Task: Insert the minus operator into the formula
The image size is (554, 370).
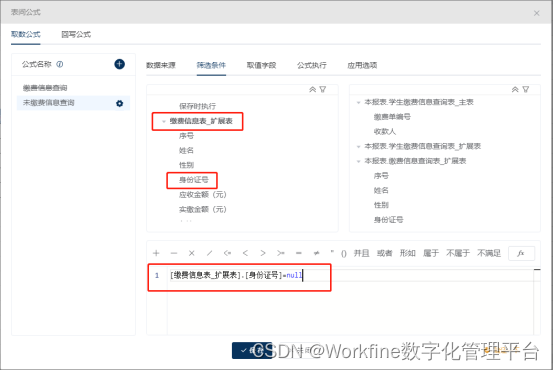Action: [x=174, y=253]
